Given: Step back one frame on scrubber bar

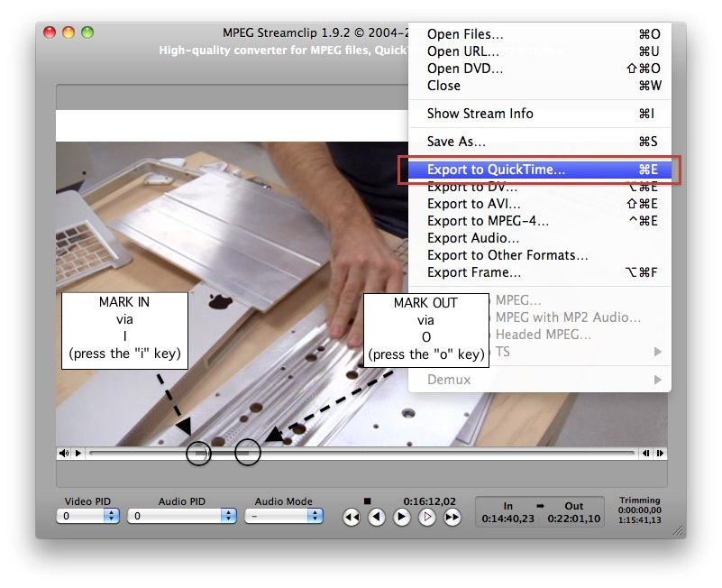Looking at the screenshot, I should click(x=646, y=454).
